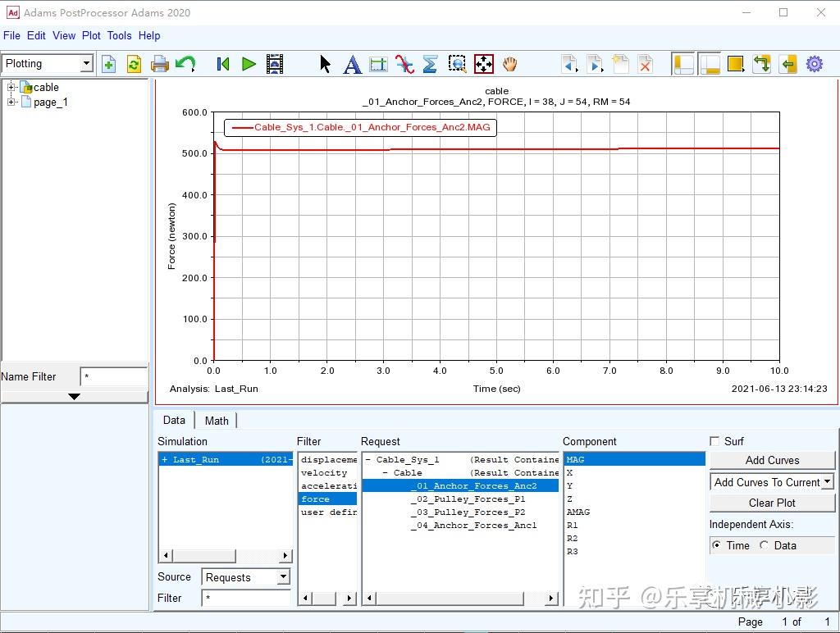The height and width of the screenshot is (633, 840).
Task: Click the Print toolbar icon
Action: click(160, 64)
